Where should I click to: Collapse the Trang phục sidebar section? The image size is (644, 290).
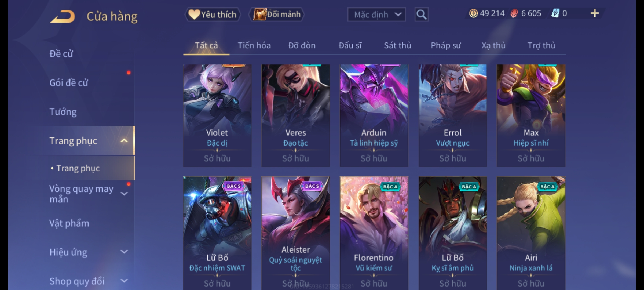[124, 141]
